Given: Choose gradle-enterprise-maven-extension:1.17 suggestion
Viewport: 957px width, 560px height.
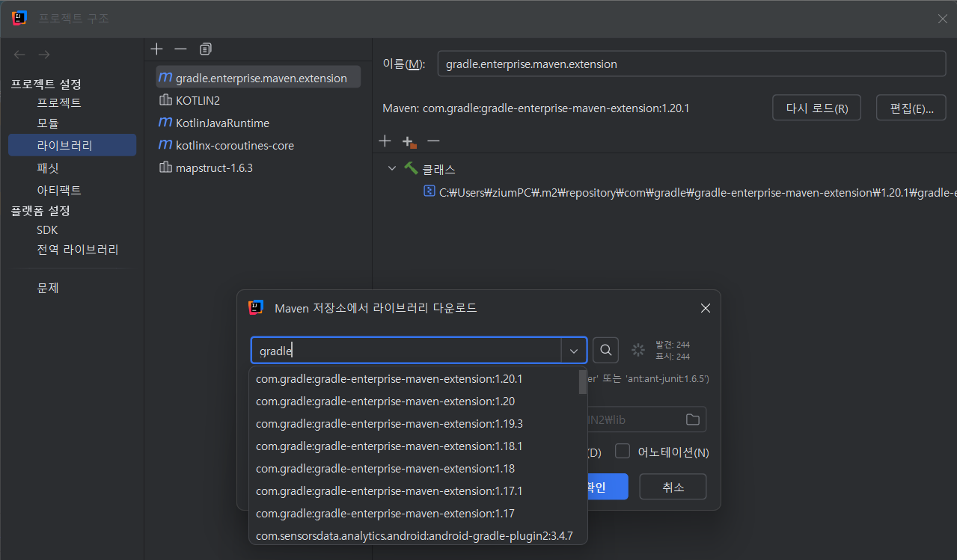Looking at the screenshot, I should point(414,513).
